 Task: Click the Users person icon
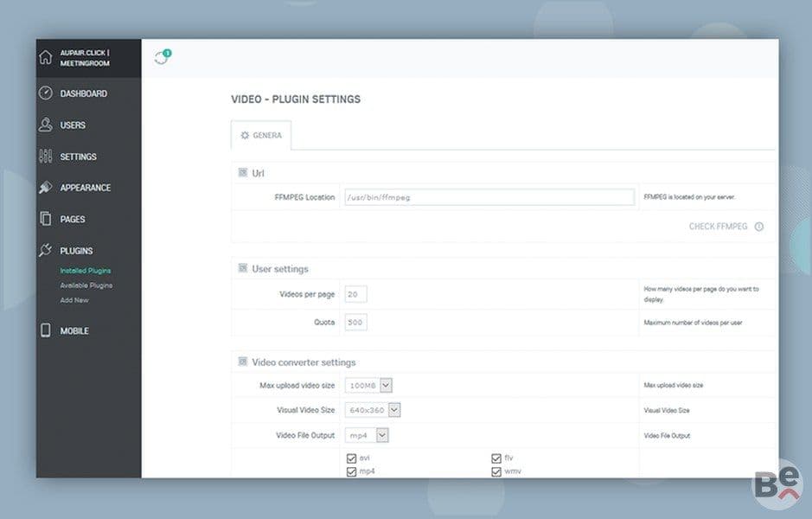coord(46,125)
